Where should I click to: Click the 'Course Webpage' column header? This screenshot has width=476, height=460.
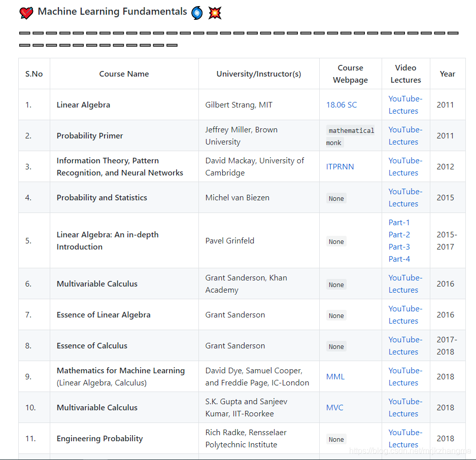(350, 74)
